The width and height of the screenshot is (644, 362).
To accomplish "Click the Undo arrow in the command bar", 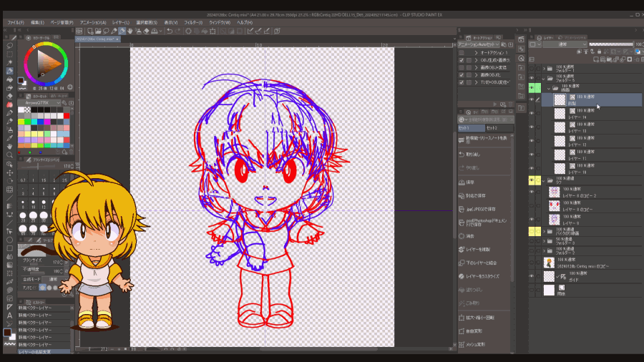I will coord(169,31).
